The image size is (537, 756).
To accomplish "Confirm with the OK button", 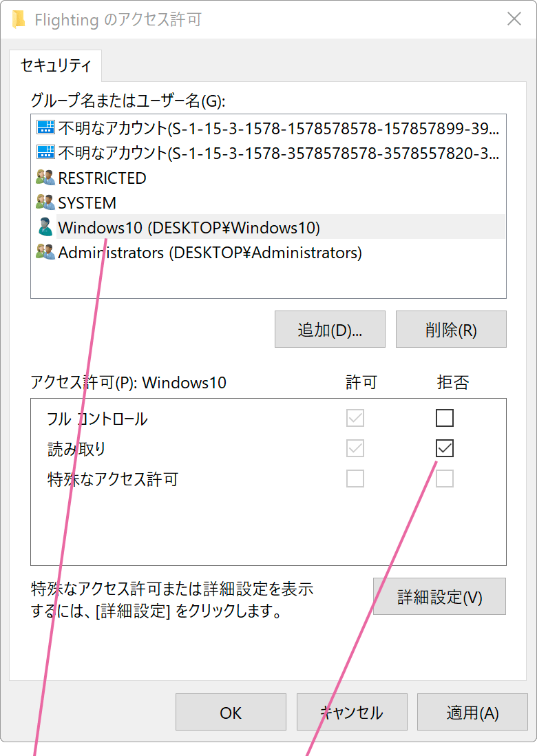I will (x=231, y=712).
